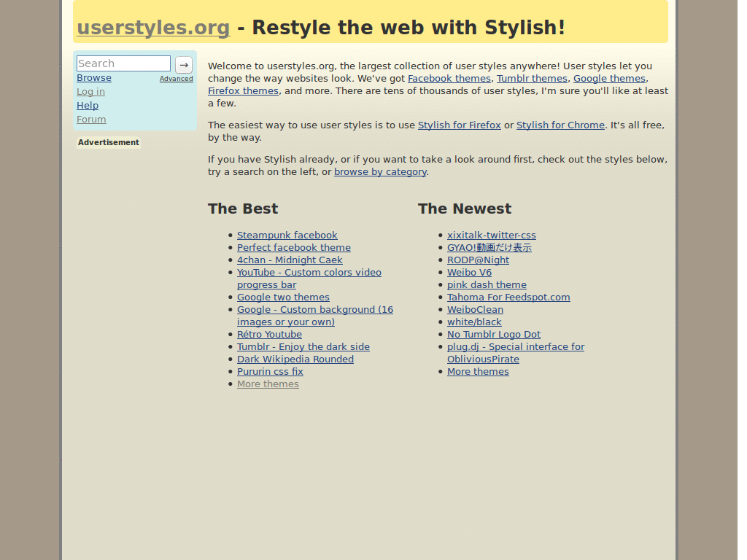Click More themes under The Best
This screenshot has width=747, height=560.
[268, 384]
